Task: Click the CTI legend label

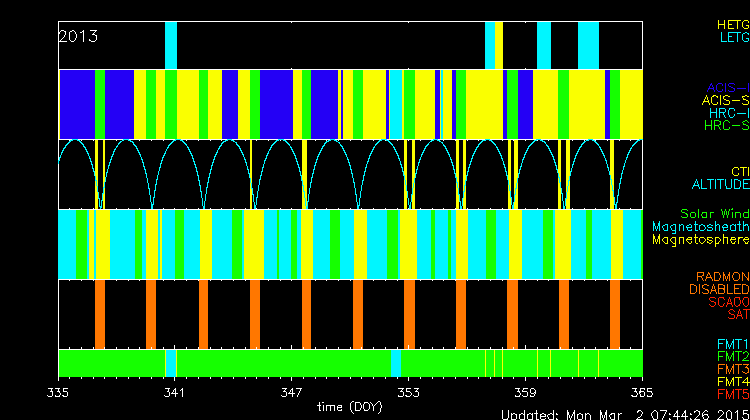Action: click(739, 172)
